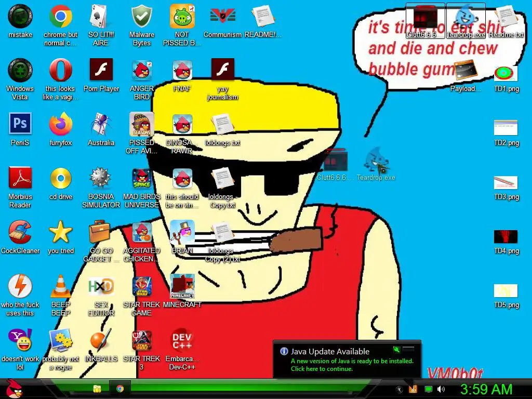
Task: Launch the "STAR TREK GAME" icon
Action: click(x=141, y=295)
